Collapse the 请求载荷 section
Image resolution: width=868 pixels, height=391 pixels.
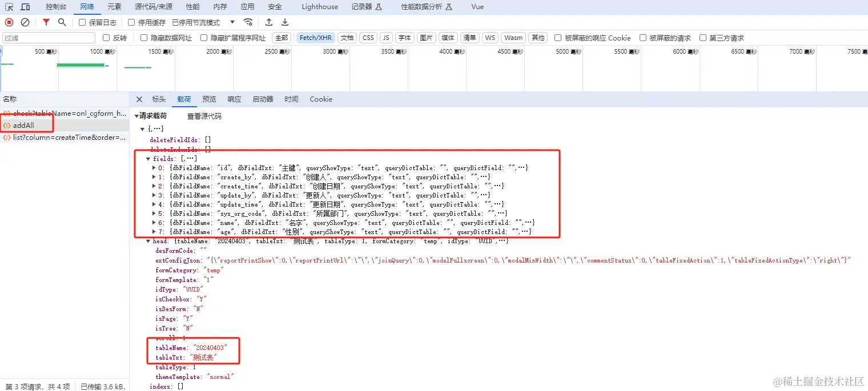pos(136,116)
